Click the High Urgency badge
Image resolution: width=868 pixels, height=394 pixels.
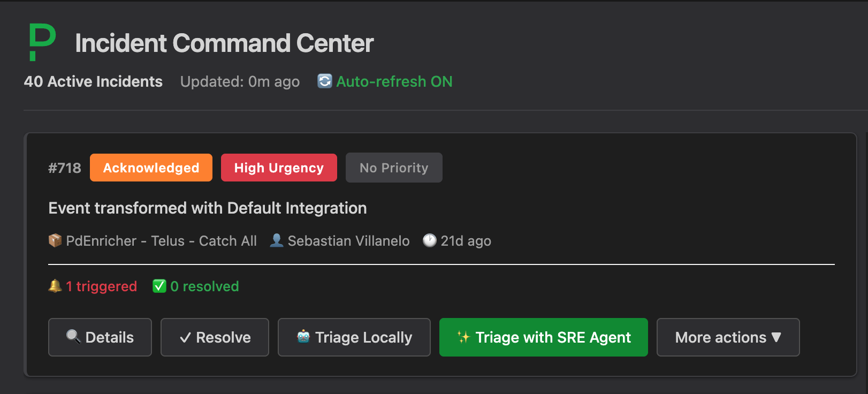(x=279, y=168)
